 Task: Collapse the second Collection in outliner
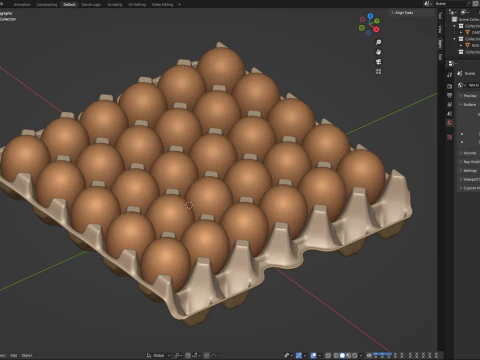tap(454, 39)
